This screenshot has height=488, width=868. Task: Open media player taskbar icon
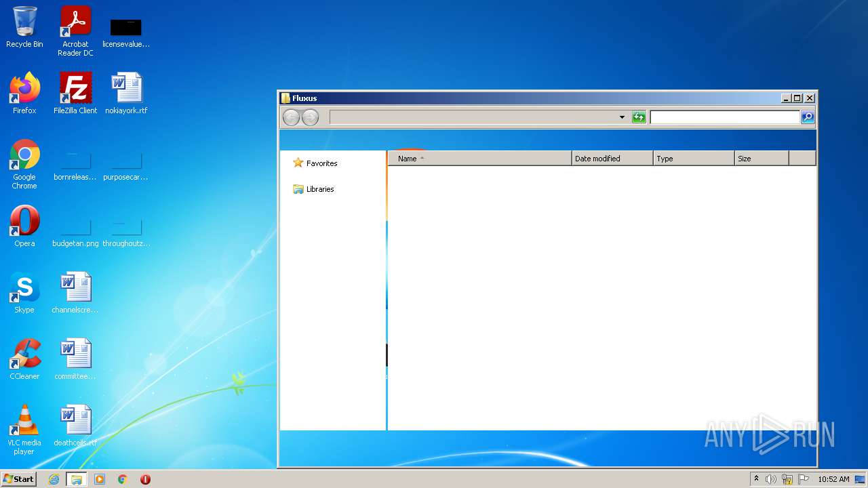[100, 479]
